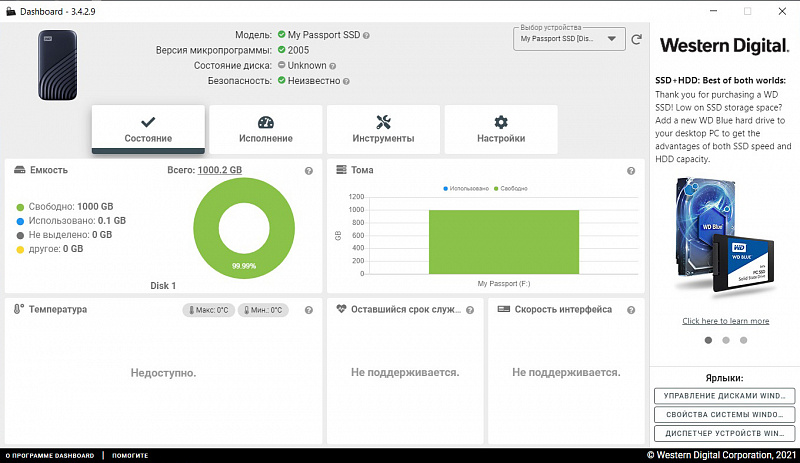This screenshot has height=463, width=800.
Task: Click the refresh devices icon
Action: (636, 39)
